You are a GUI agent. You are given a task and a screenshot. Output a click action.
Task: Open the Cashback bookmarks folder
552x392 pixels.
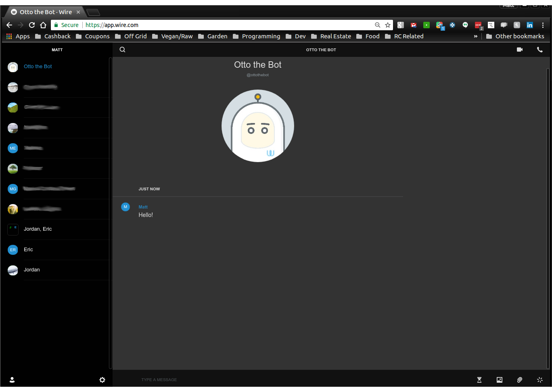tap(53, 36)
